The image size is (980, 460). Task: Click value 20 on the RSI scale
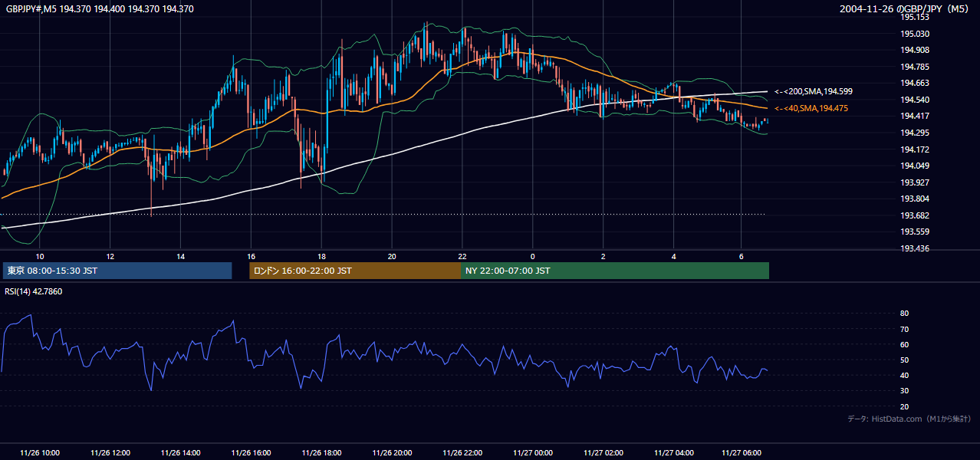(x=904, y=406)
